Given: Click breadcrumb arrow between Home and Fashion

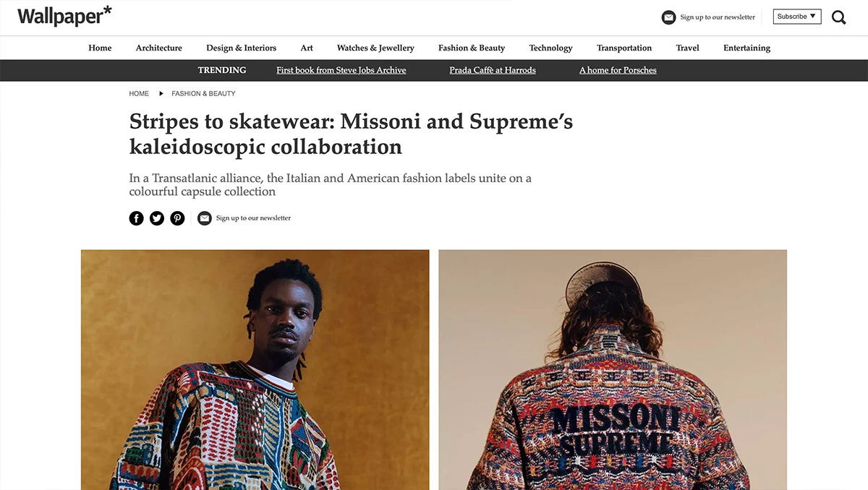Looking at the screenshot, I should tap(161, 93).
